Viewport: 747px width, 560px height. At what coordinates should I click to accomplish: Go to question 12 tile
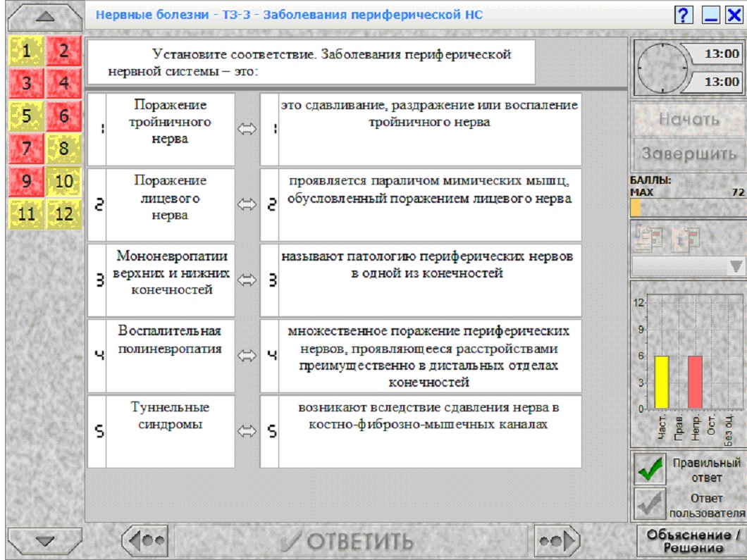coord(64,213)
